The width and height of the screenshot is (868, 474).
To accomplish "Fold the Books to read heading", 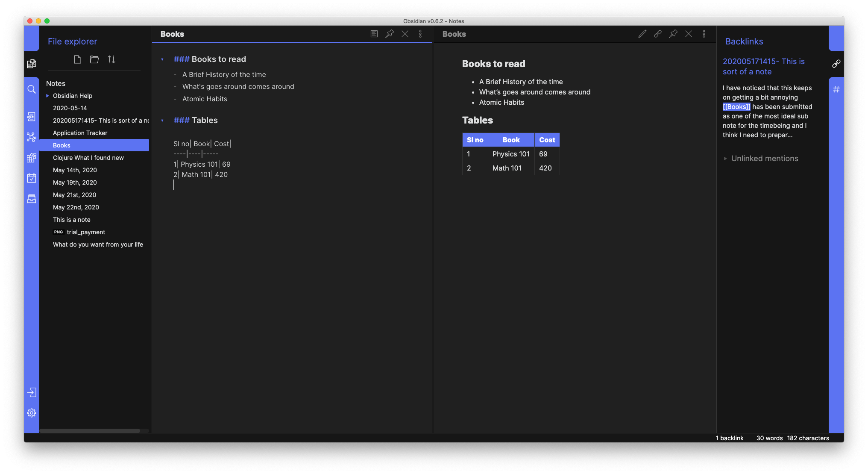I will pyautogui.click(x=162, y=59).
